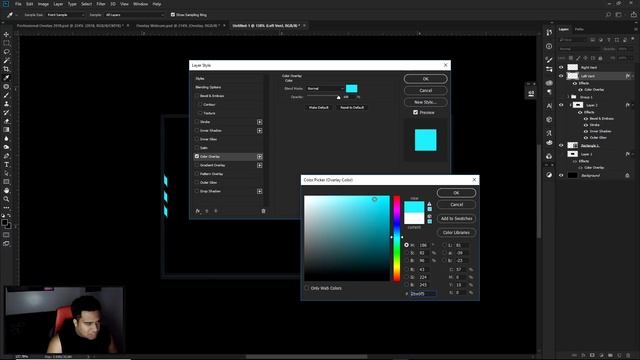Select the Hand tool
This screenshot has width=640, height=360.
[x=7, y=191]
